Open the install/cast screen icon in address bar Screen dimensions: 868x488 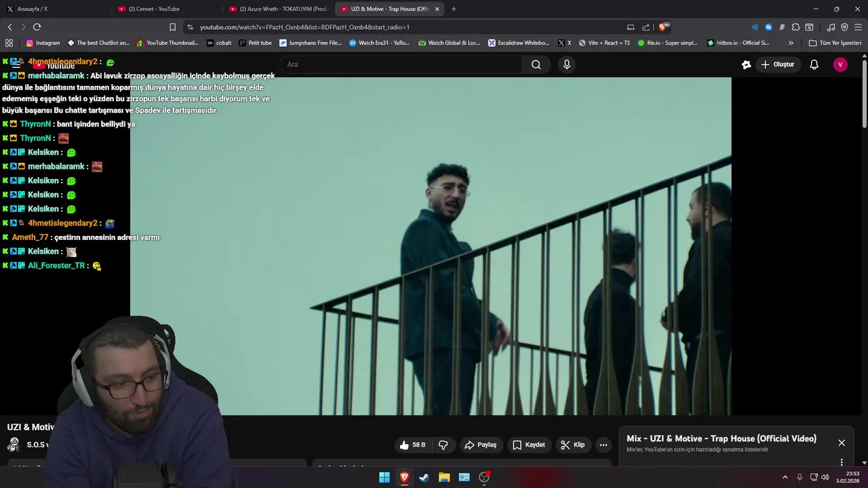pyautogui.click(x=631, y=27)
